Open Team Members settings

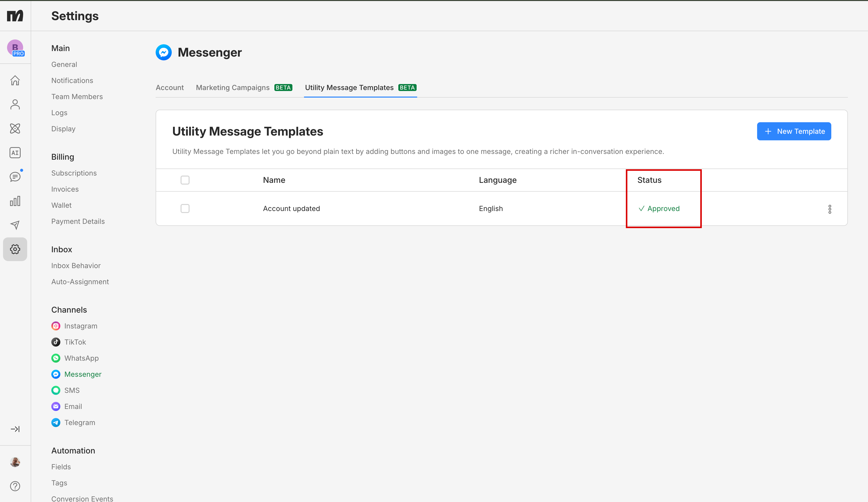77,97
